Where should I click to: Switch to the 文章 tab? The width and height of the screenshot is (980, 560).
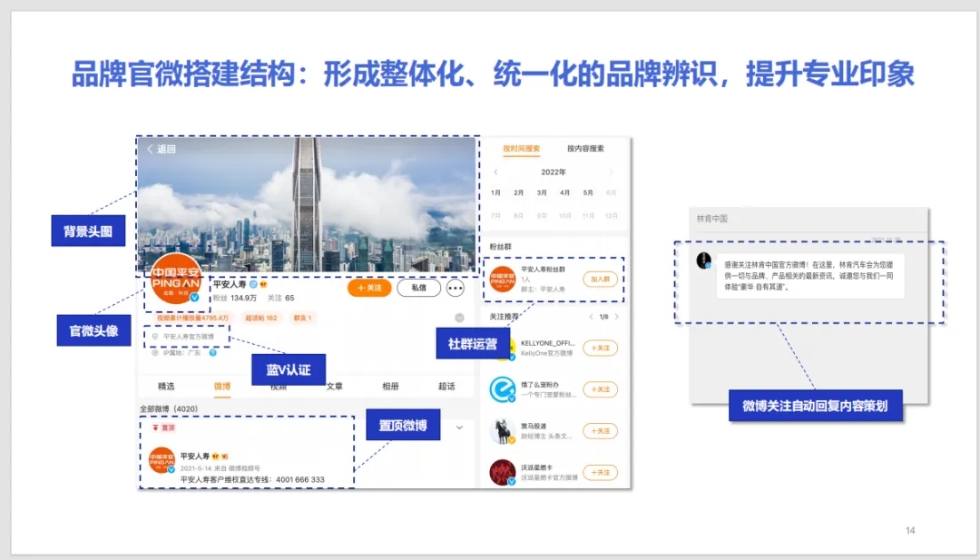click(x=335, y=387)
